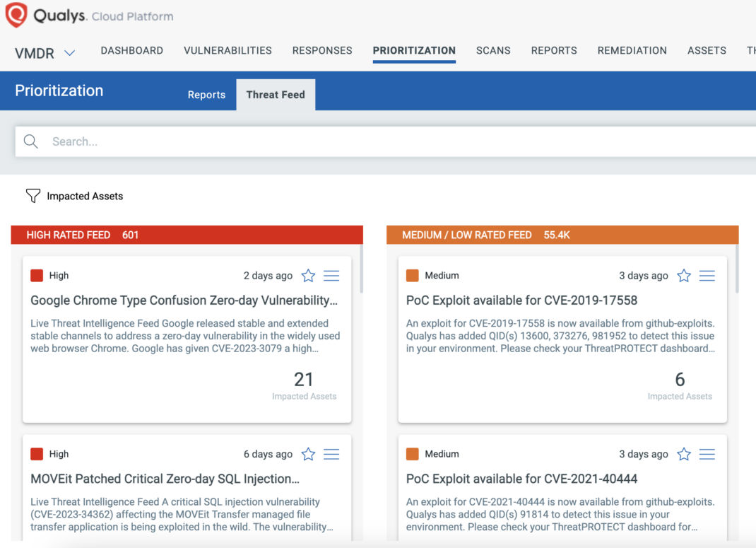Open the Vulnerabilities tab

228,50
